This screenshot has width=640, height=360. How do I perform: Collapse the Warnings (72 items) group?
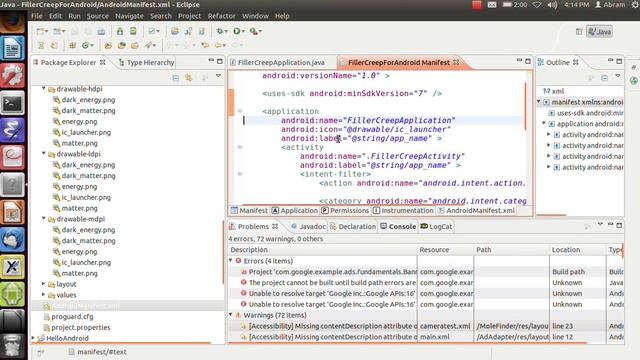point(231,314)
